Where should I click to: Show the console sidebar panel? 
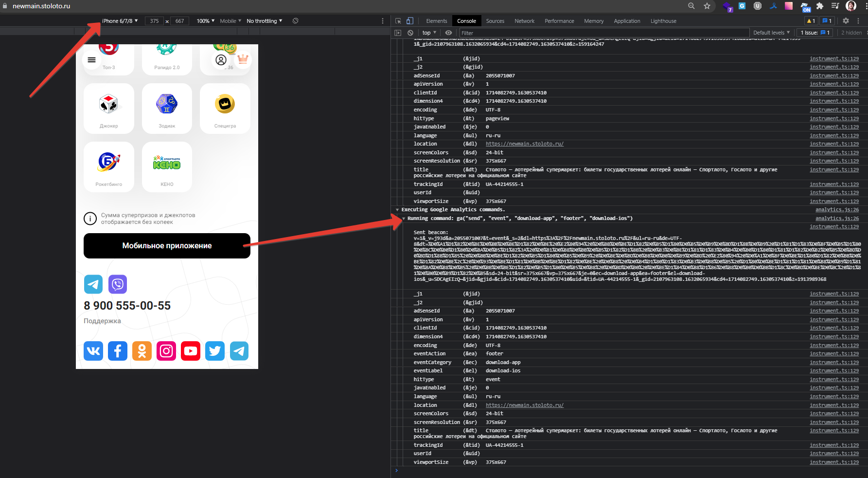tap(398, 33)
